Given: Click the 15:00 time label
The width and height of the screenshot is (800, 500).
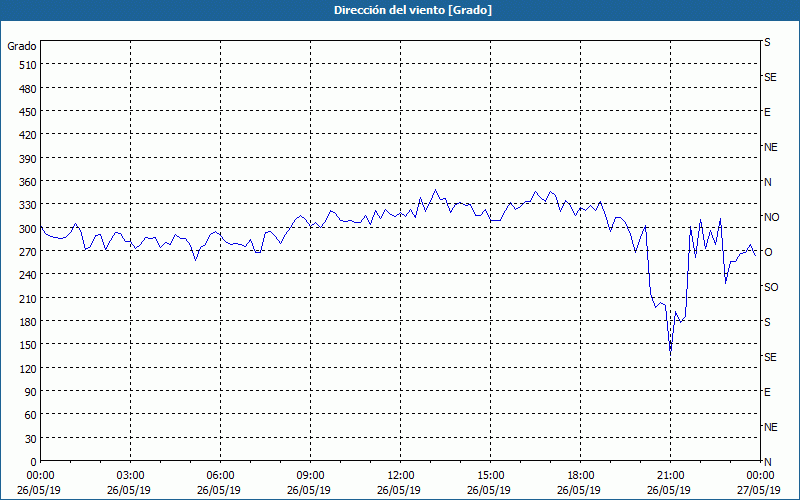Looking at the screenshot, I should (x=490, y=476).
